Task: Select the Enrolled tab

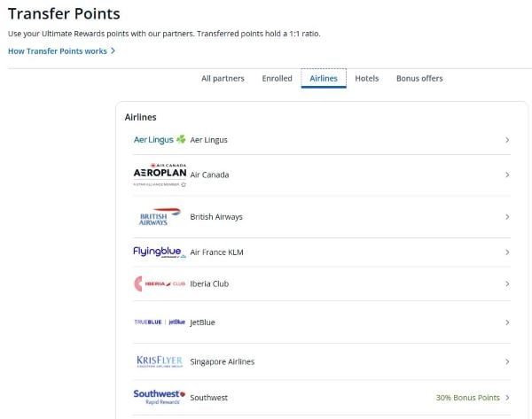Action: tap(277, 78)
